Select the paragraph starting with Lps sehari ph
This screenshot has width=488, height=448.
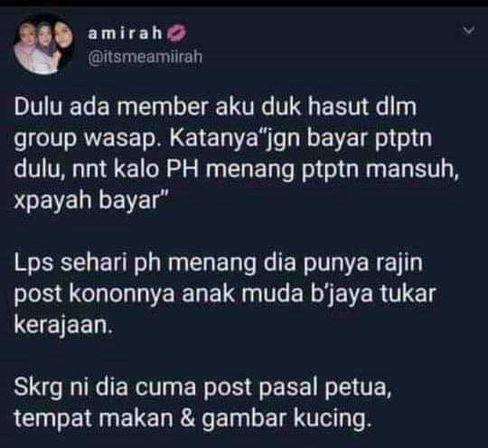(225, 294)
